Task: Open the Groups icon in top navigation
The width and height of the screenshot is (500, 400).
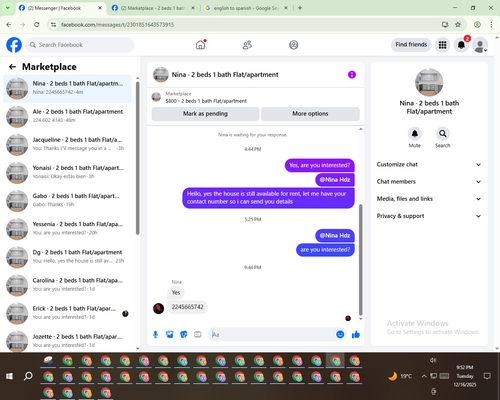Action: (x=294, y=45)
